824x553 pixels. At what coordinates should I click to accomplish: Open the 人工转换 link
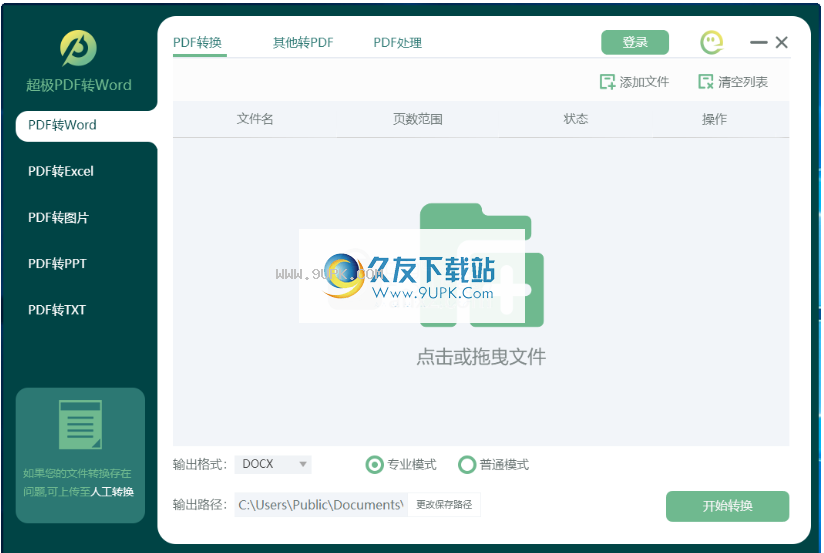(x=112, y=492)
